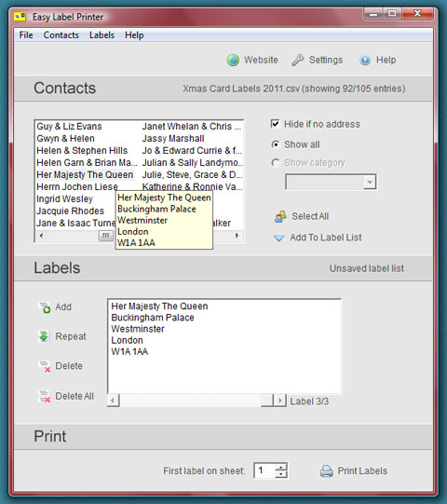Image resolution: width=447 pixels, height=504 pixels.
Task: Click inside the label text preview area
Action: click(x=224, y=347)
